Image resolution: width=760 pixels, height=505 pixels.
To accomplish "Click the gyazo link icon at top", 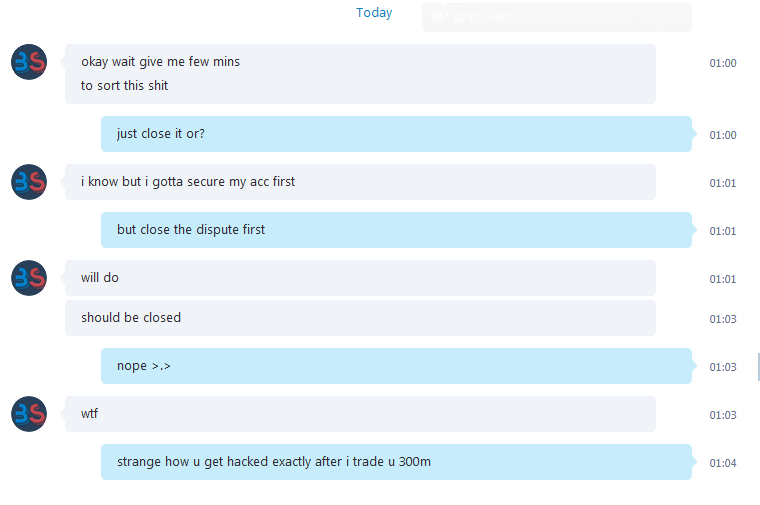I will point(439,16).
